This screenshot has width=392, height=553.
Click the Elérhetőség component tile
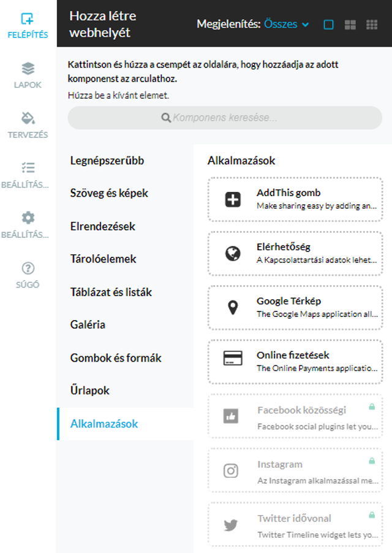click(x=295, y=254)
